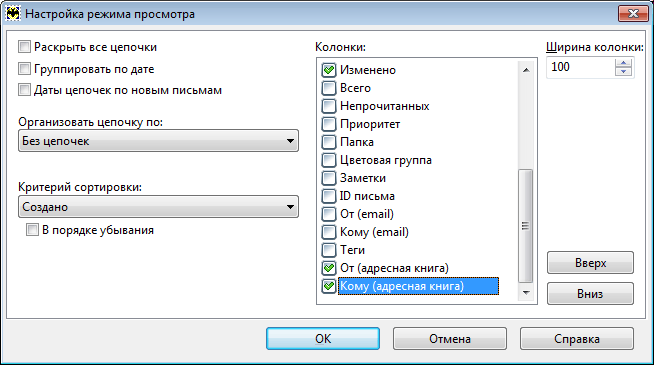Move column up with "Вверх" button
This screenshot has height=365, width=654.
[590, 263]
